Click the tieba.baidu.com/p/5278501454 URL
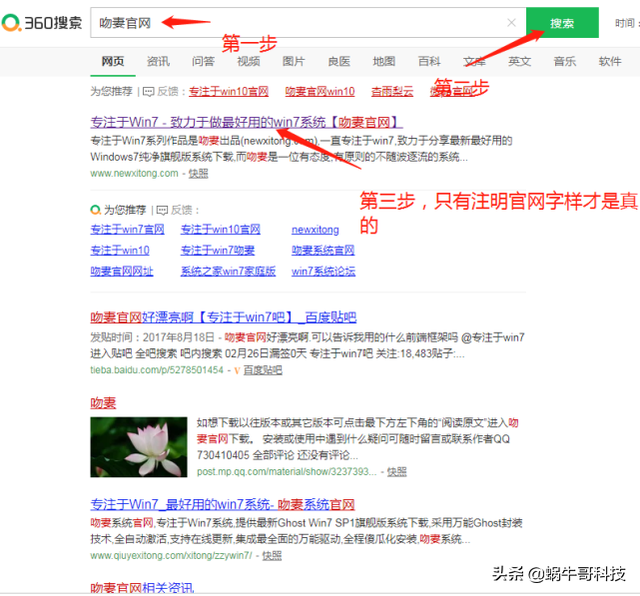 coord(157,370)
